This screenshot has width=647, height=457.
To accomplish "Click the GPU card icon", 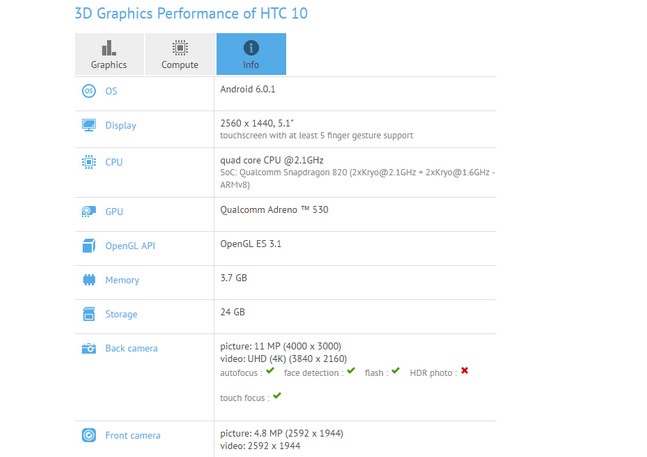I will click(x=89, y=212).
